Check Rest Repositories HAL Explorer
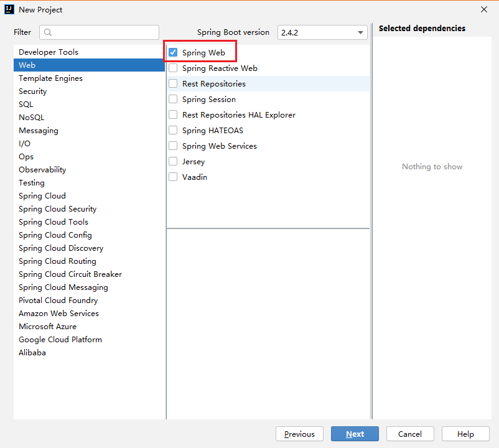The image size is (499, 448). pyautogui.click(x=172, y=114)
